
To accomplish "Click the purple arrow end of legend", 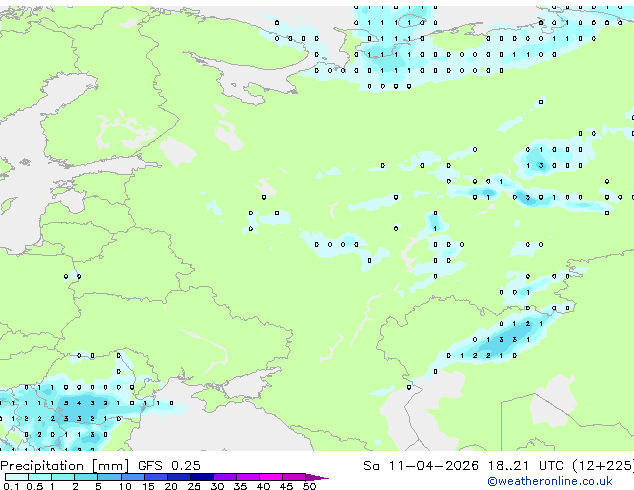I will point(317,477).
